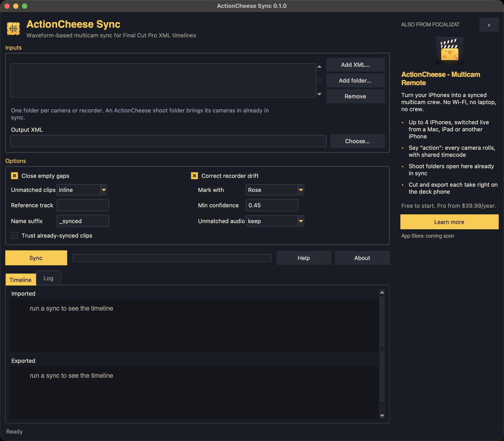The image size is (504, 441).
Task: Switch to the Timeline tab
Action: tap(20, 280)
